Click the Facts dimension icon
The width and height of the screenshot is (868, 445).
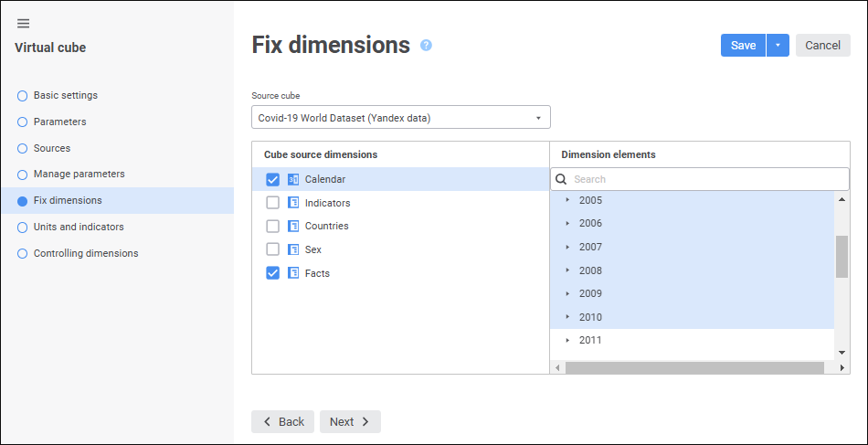(x=293, y=273)
